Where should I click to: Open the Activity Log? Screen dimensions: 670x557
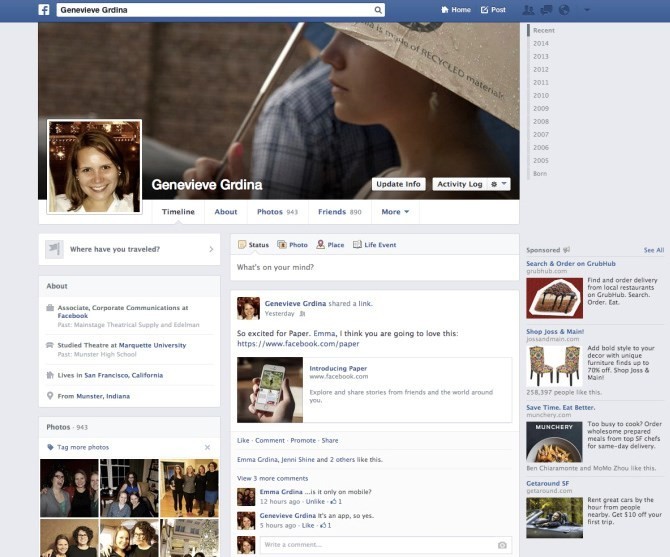tap(460, 184)
